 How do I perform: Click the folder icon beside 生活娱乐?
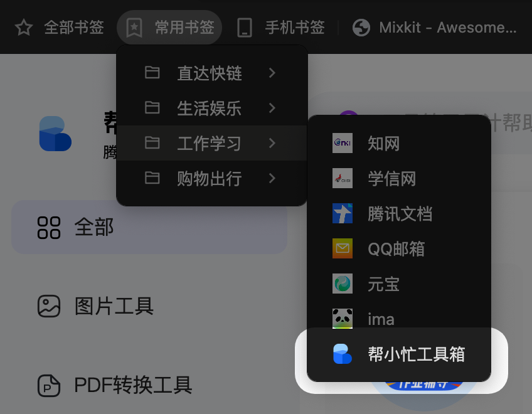pyautogui.click(x=152, y=107)
